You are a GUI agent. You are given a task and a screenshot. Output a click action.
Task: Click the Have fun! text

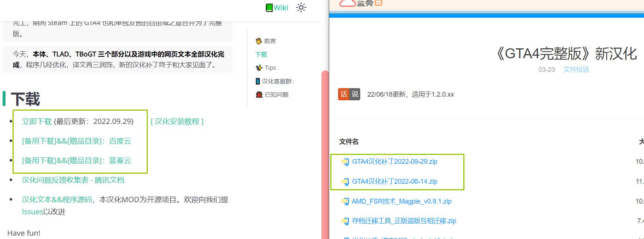coord(24,233)
